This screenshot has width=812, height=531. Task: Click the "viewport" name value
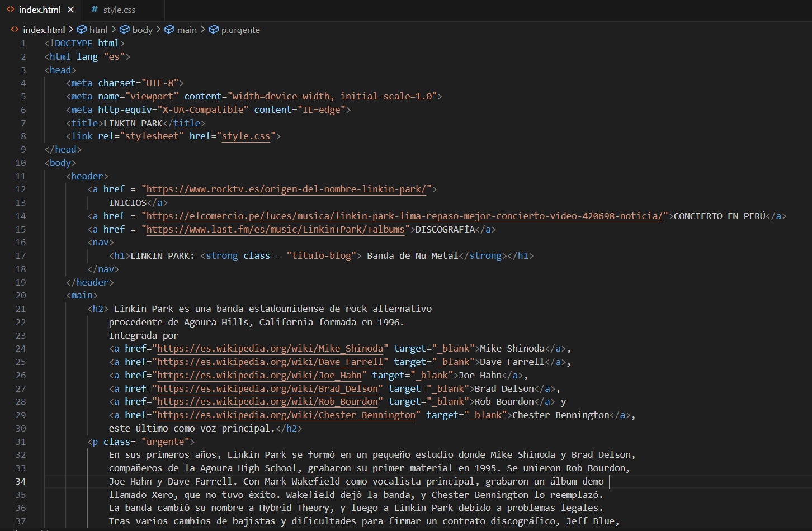(152, 97)
